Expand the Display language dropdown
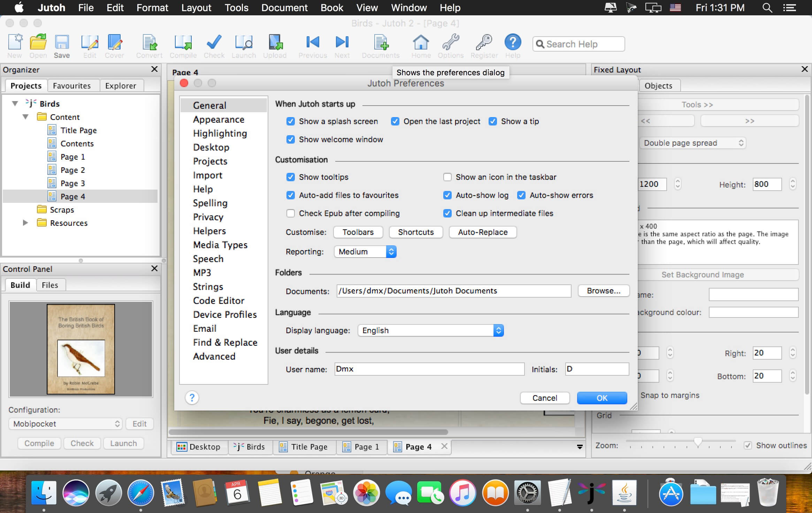812x513 pixels. 498,330
